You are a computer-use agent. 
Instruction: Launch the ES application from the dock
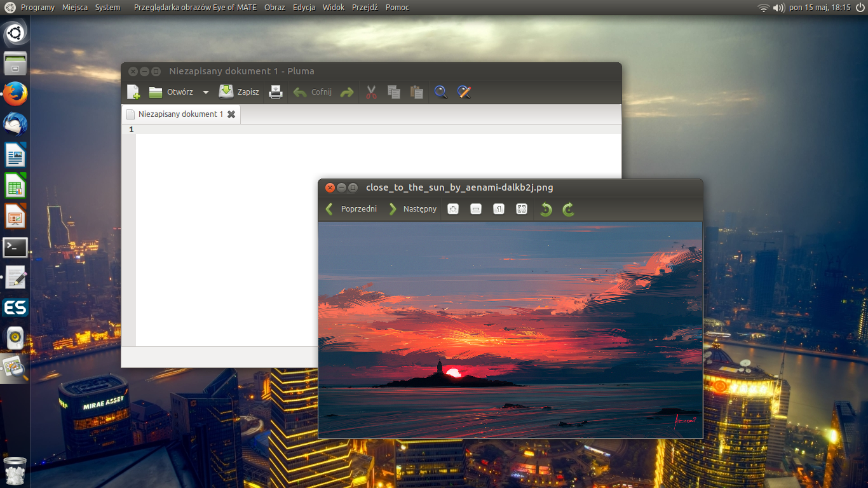15,308
